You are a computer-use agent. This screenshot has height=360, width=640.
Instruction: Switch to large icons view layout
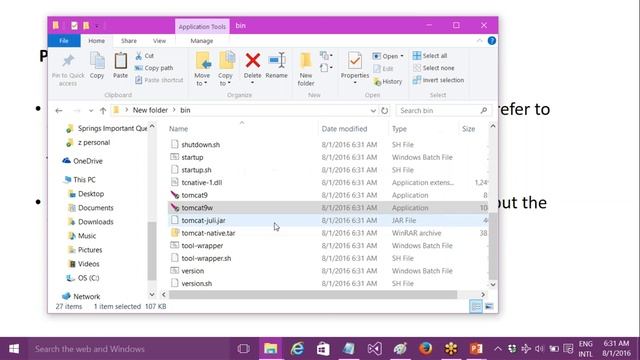pyautogui.click(x=489, y=306)
